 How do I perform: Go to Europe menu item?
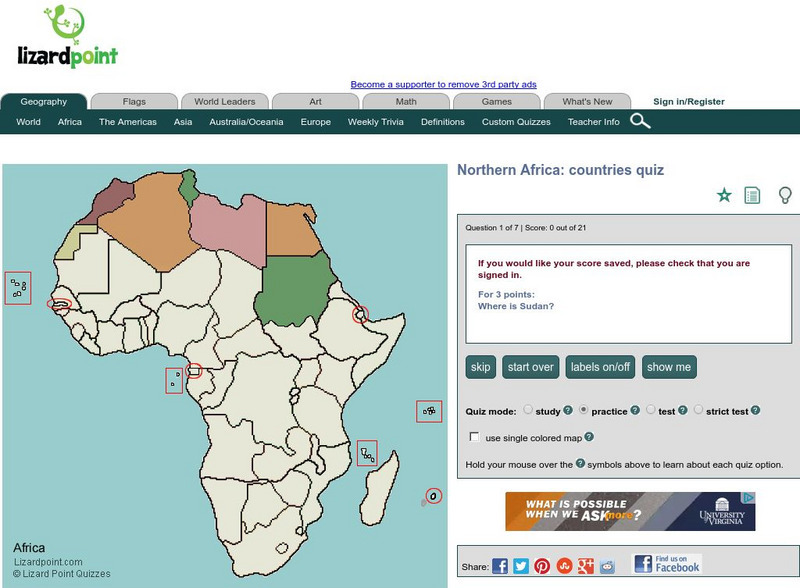point(315,122)
